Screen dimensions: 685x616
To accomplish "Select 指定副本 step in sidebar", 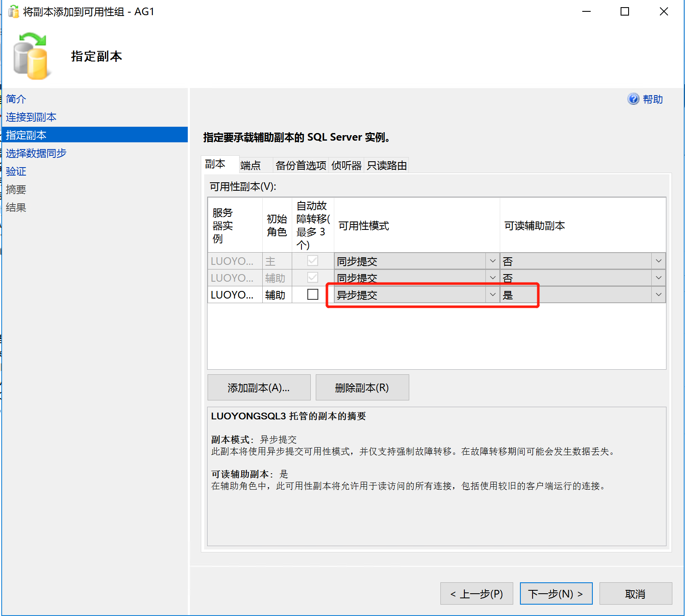I will pos(95,135).
